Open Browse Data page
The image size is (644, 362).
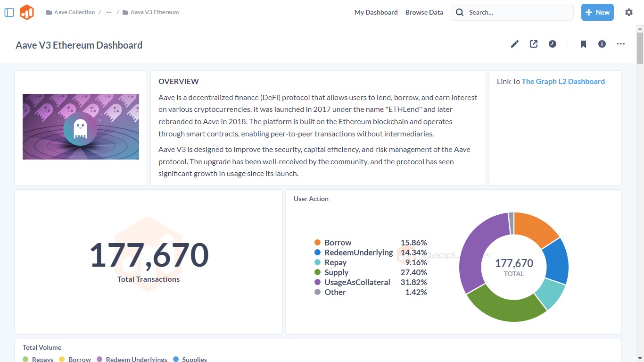tap(424, 12)
